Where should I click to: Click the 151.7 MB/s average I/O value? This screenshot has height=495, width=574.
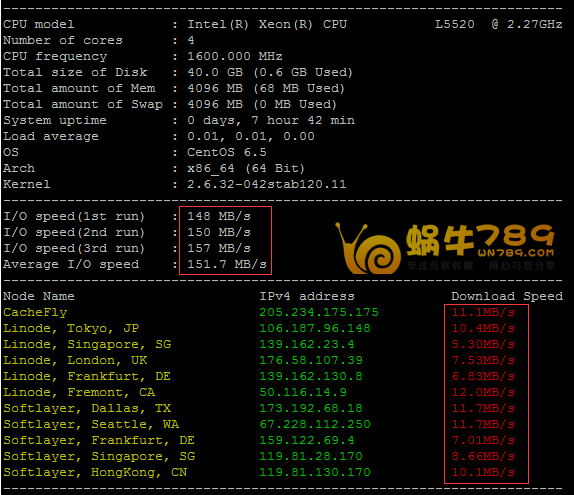[x=227, y=264]
